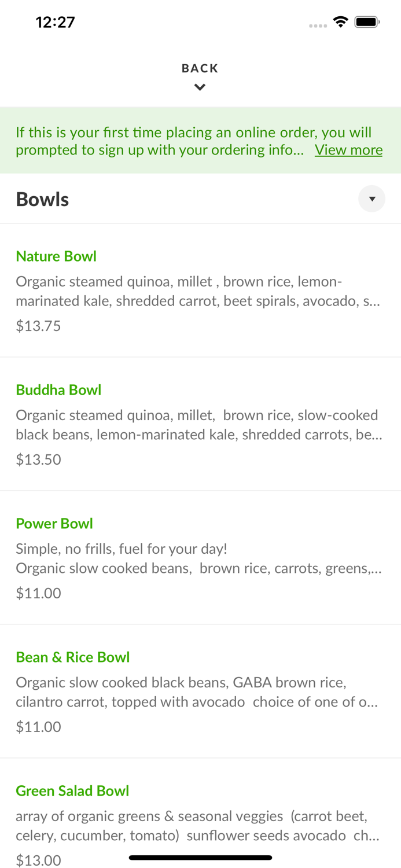
Task: Tap the Bowls section header
Action: pyautogui.click(x=42, y=198)
